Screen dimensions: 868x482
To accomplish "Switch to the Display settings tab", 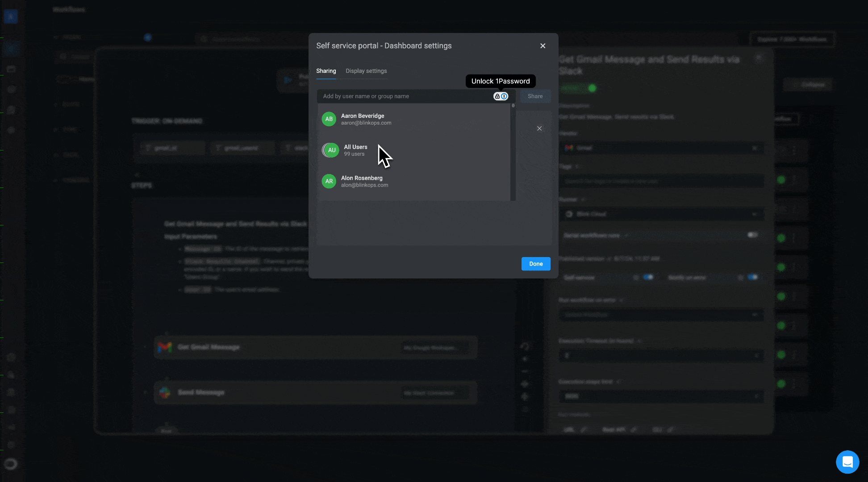I will pos(366,71).
